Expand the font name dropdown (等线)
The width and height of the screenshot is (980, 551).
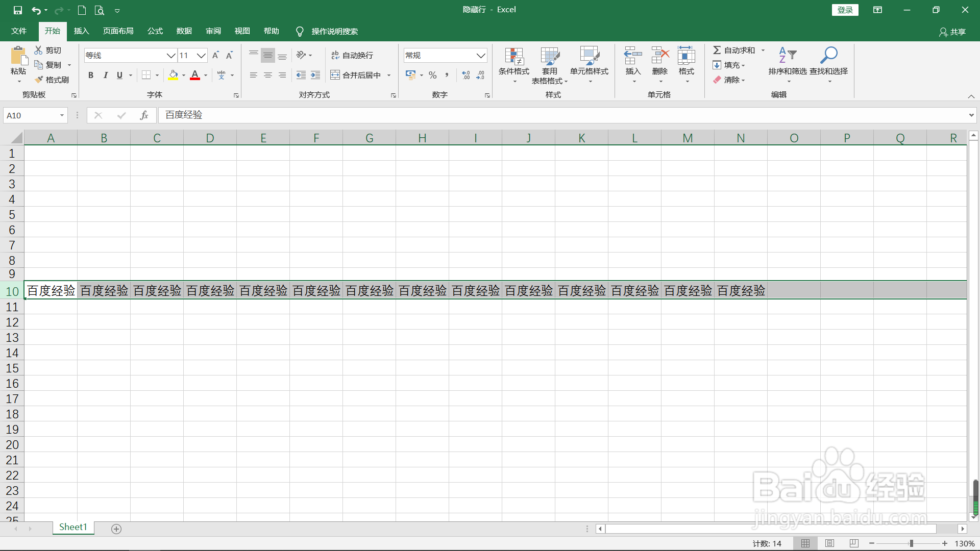[x=171, y=55]
